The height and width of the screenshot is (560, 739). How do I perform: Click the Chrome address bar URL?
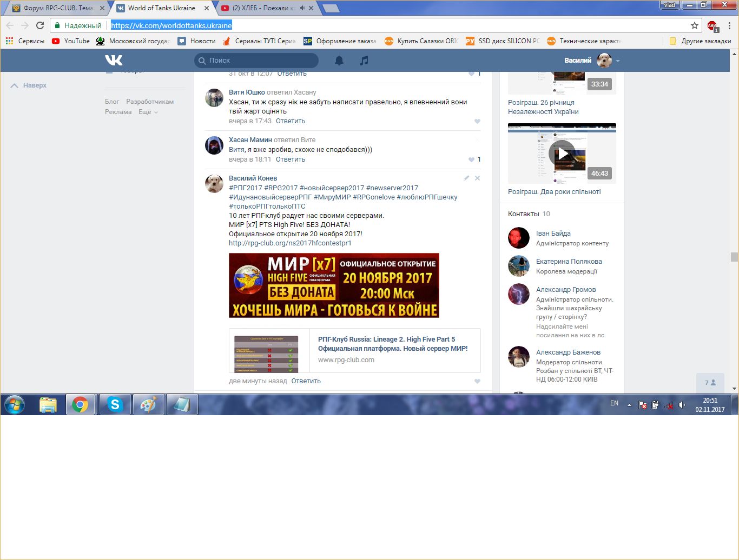[x=171, y=25]
